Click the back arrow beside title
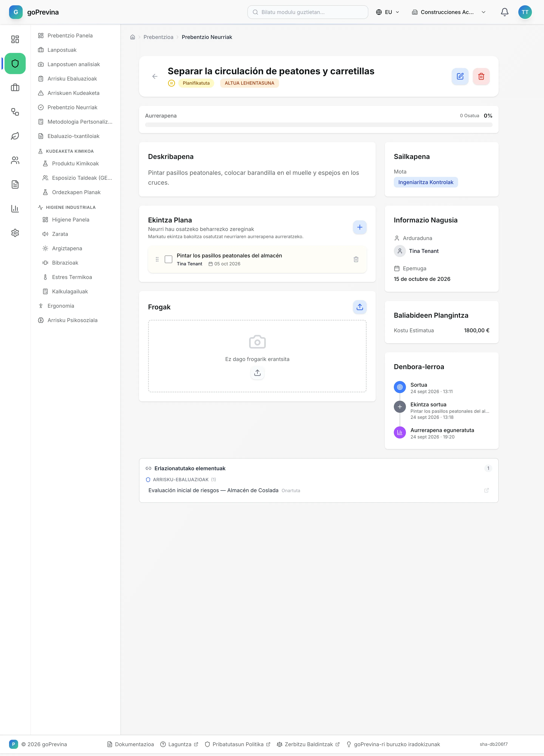544x756 pixels. [x=155, y=76]
